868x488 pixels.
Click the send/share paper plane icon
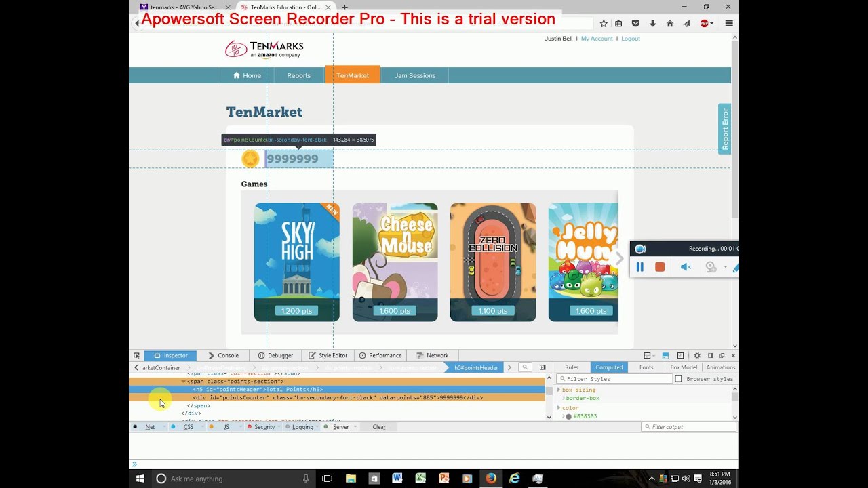[x=686, y=23]
